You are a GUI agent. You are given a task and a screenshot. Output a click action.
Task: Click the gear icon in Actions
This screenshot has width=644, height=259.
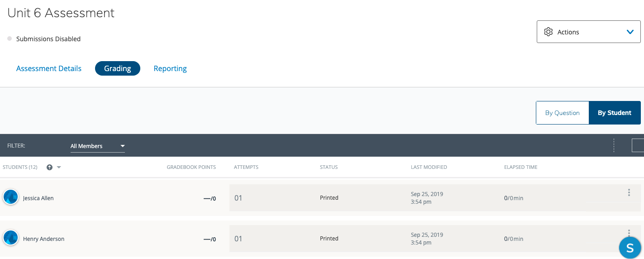coord(549,32)
